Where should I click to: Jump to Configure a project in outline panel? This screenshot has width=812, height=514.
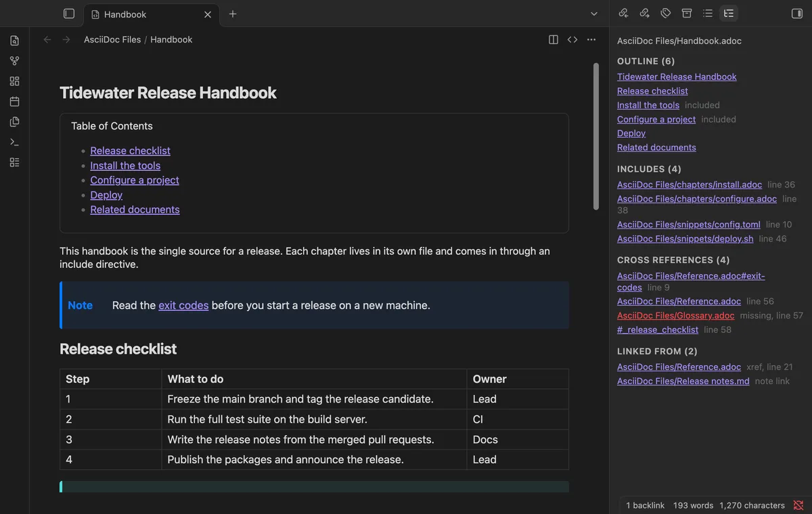point(656,120)
